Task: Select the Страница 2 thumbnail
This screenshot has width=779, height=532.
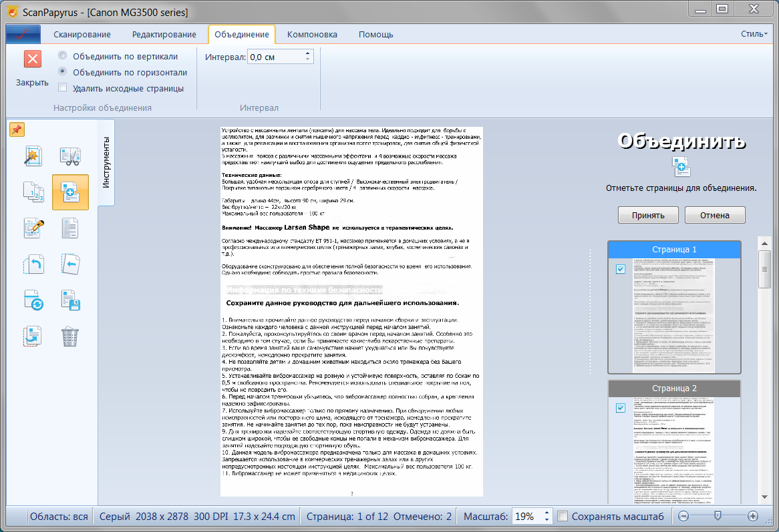Action: 673,450
